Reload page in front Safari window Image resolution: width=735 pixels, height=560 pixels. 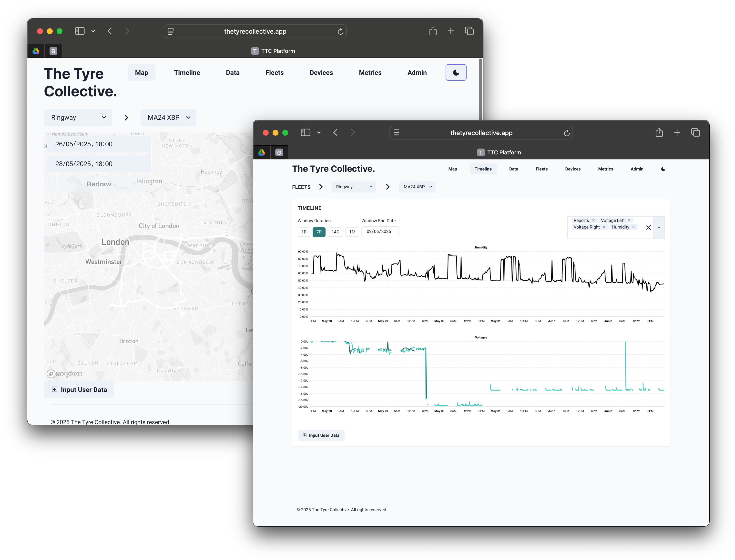(x=567, y=133)
